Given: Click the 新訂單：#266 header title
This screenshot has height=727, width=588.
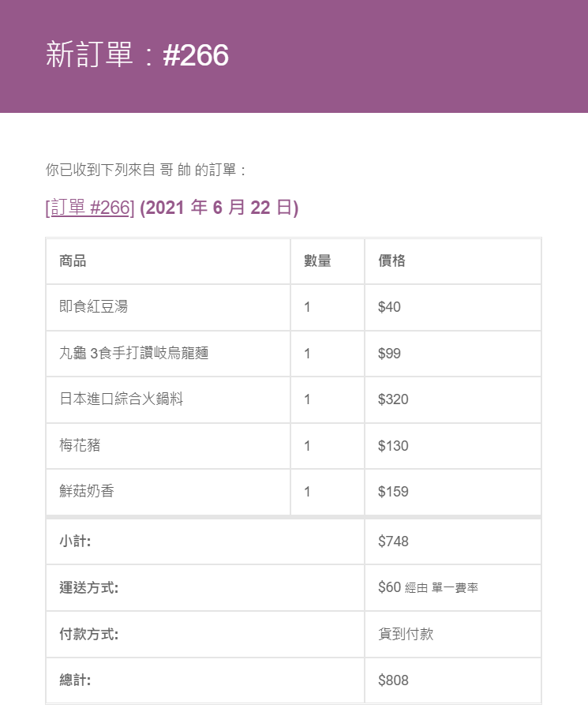Looking at the screenshot, I should pos(137,55).
